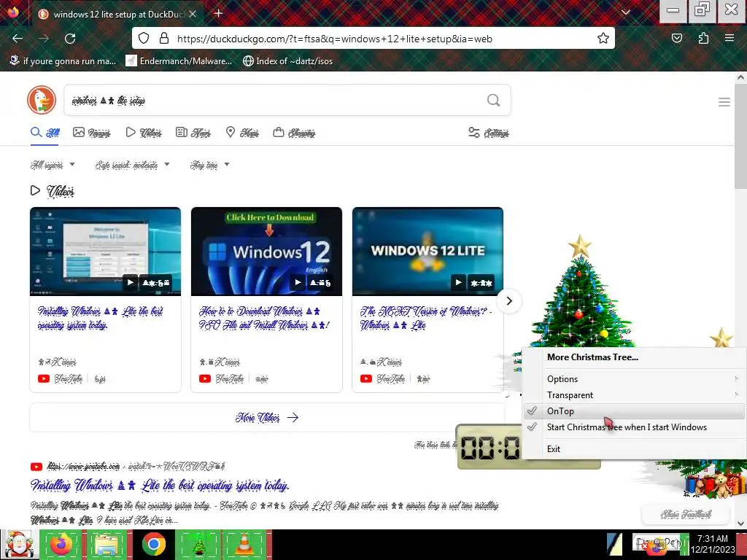Click the scrollbar up arrow
The image size is (747, 560).
740,77
